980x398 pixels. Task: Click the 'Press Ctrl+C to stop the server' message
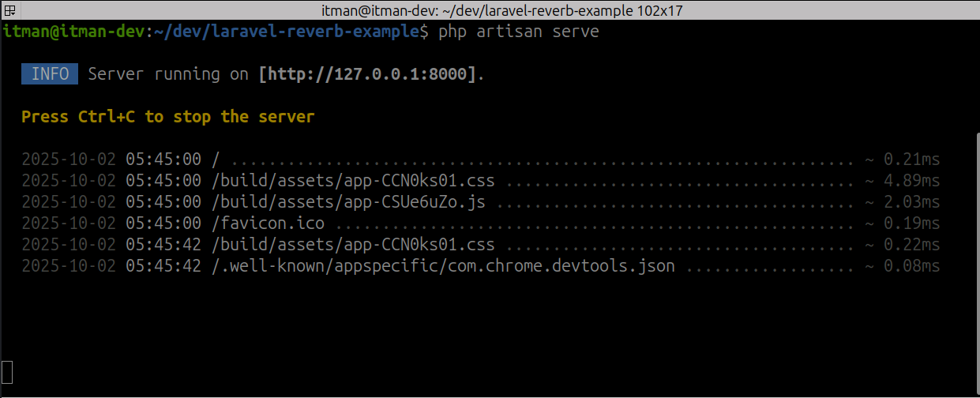click(167, 117)
